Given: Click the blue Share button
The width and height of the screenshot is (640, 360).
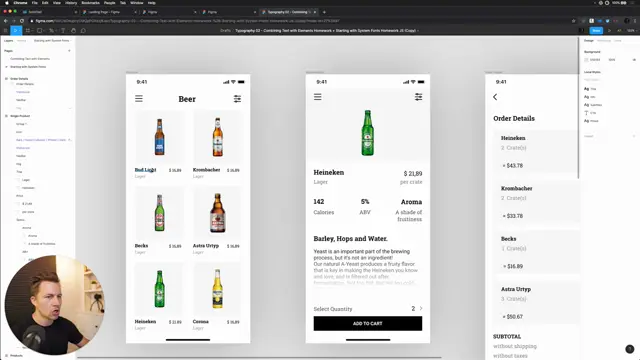Looking at the screenshot, I should [x=596, y=31].
